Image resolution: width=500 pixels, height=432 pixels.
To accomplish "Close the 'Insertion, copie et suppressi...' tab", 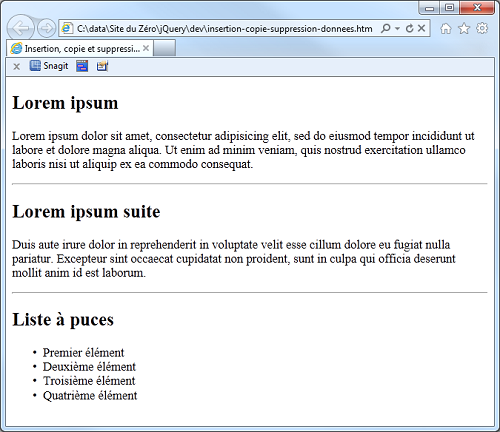I will pos(146,48).
